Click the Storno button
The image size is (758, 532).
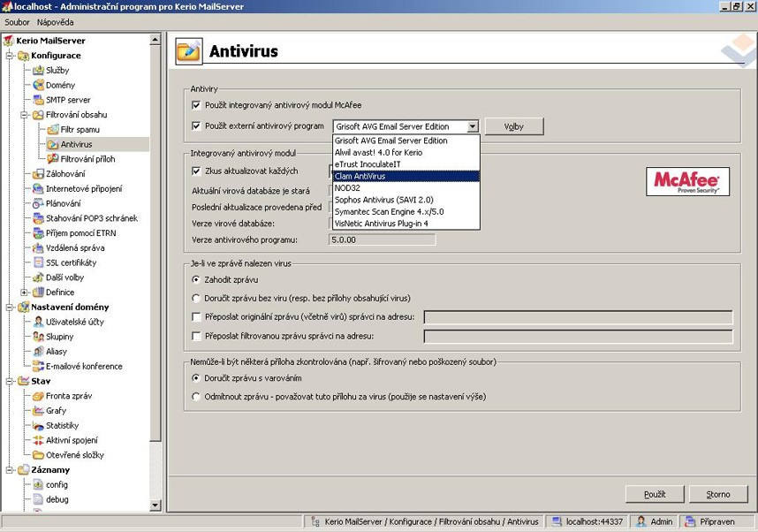tap(718, 494)
